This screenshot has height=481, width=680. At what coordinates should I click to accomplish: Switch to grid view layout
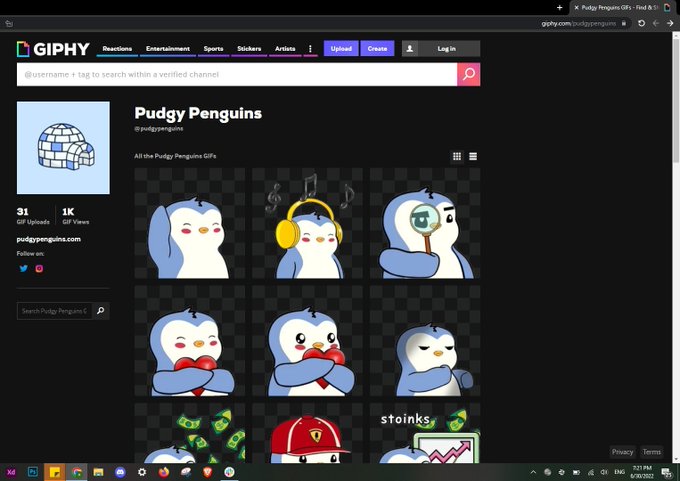pyautogui.click(x=457, y=157)
